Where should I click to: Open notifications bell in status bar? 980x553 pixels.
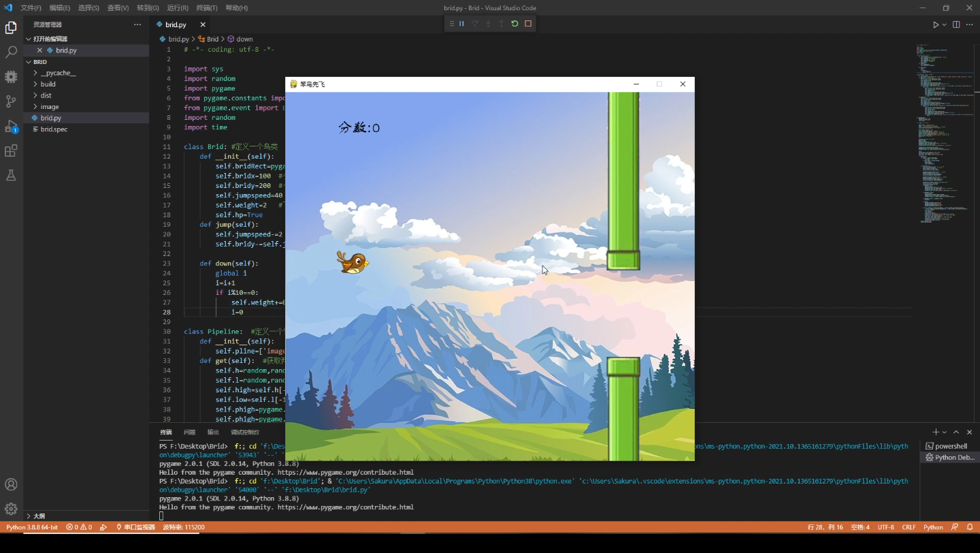click(970, 527)
